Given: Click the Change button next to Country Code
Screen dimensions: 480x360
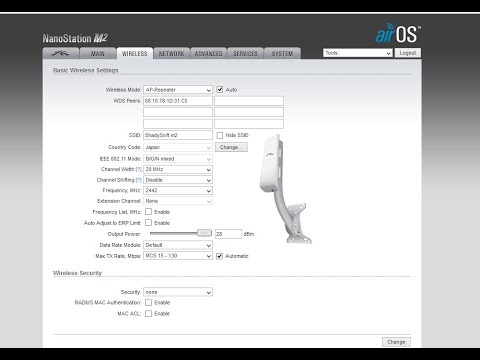Looking at the screenshot, I should click(231, 147).
